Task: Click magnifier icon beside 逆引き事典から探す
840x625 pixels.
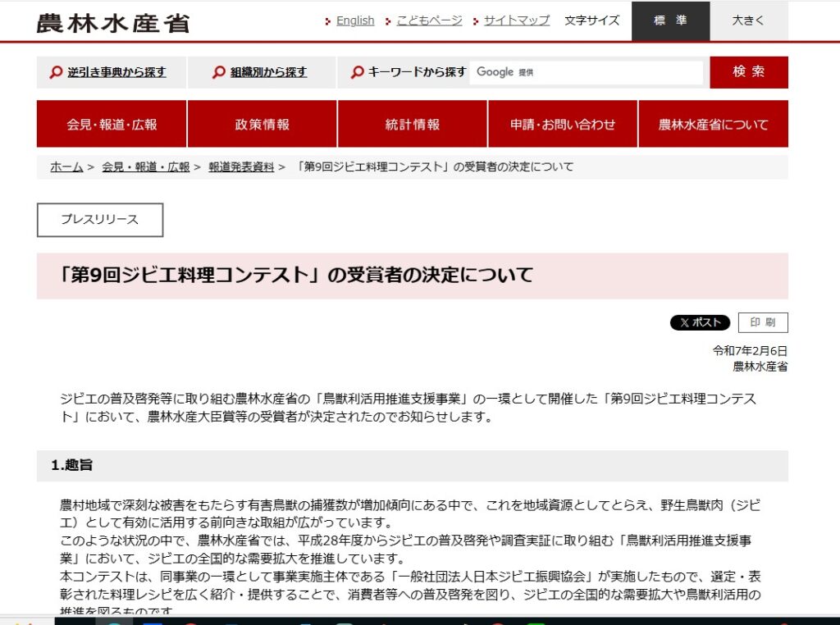Action: tap(56, 72)
